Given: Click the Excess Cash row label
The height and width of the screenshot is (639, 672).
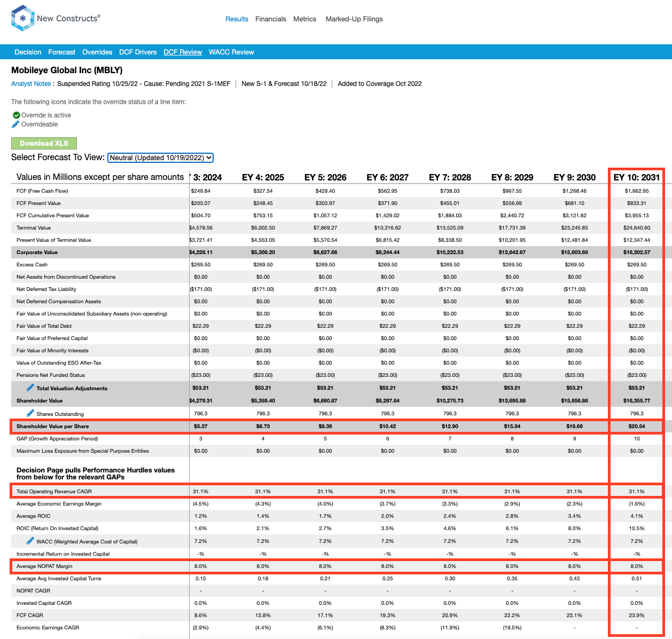Looking at the screenshot, I should pos(32,265).
